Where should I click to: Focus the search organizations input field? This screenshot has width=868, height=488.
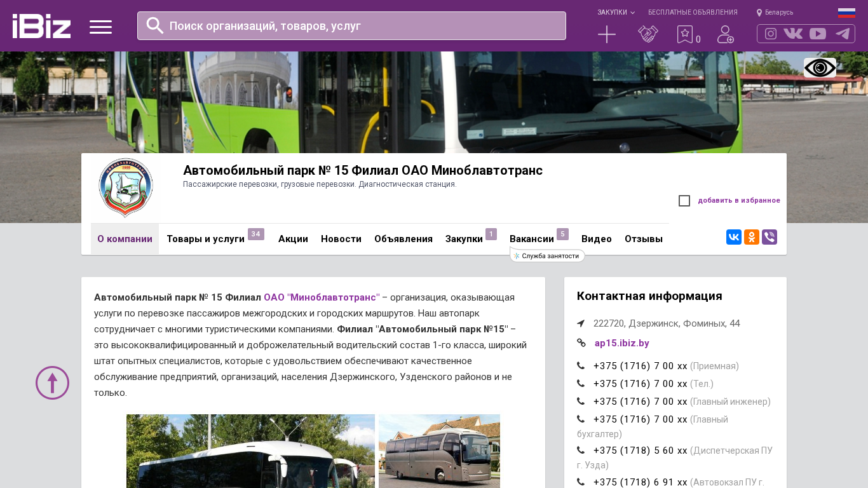click(x=351, y=25)
